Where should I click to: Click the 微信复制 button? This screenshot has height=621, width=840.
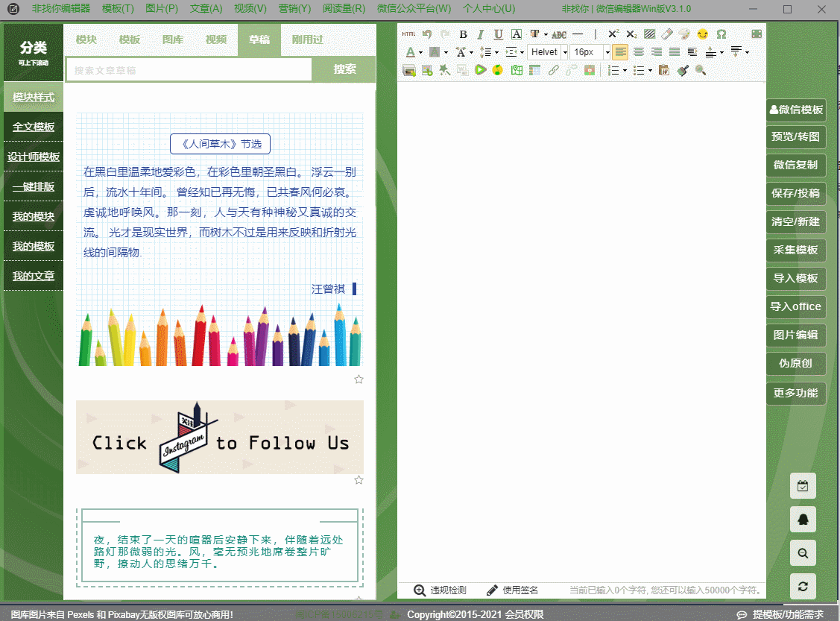tap(795, 165)
